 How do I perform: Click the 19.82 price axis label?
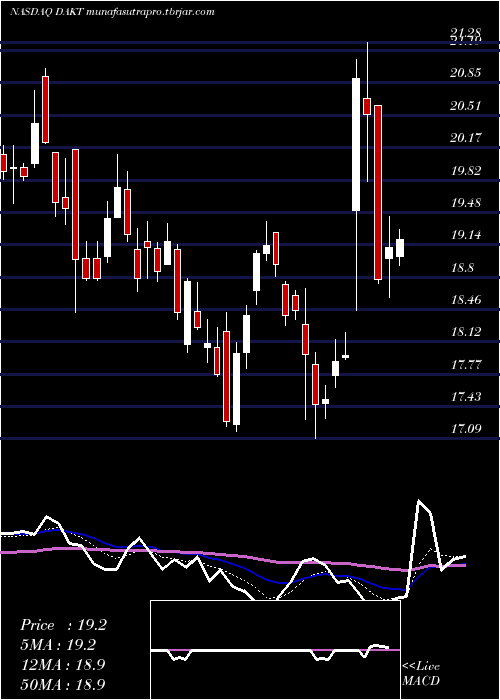click(x=466, y=171)
